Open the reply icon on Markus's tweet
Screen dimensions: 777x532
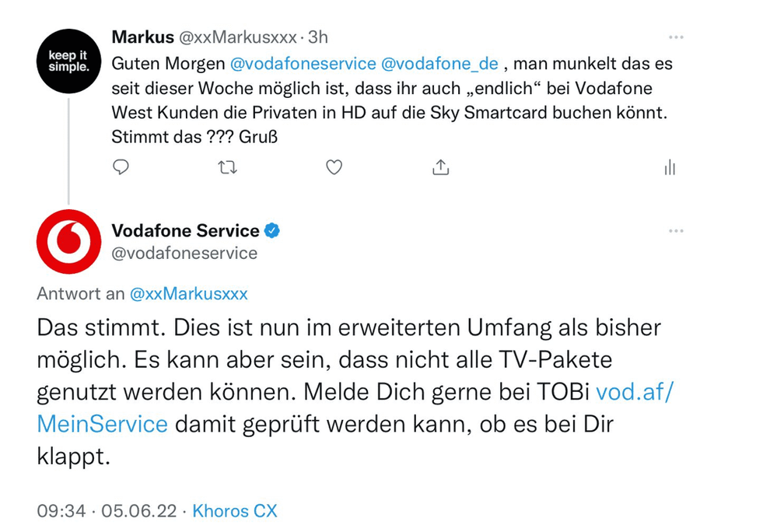pyautogui.click(x=121, y=167)
